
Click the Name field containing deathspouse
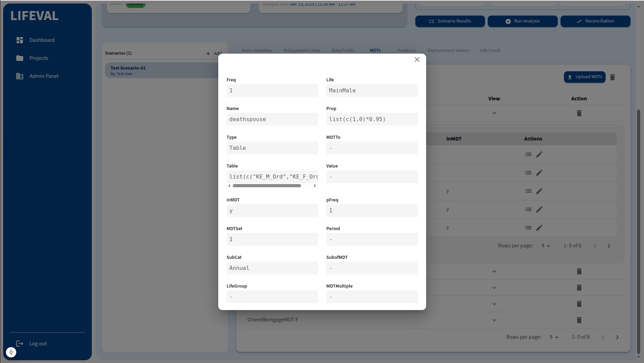(x=272, y=119)
